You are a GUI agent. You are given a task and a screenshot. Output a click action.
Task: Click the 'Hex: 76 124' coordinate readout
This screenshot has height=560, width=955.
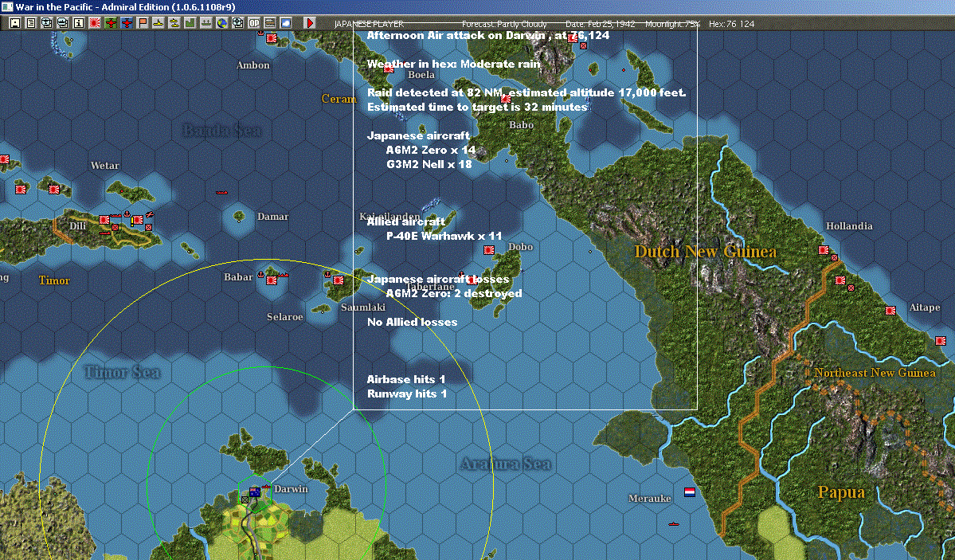pyautogui.click(x=731, y=24)
